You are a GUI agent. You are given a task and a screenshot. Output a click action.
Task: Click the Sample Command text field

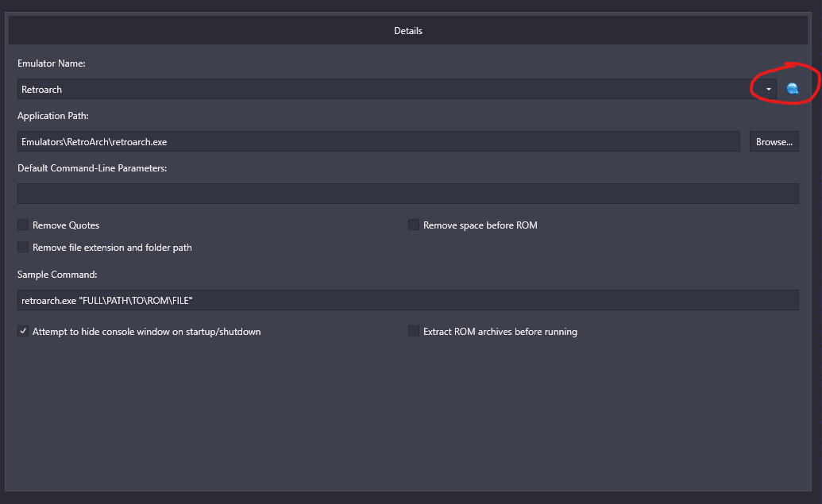point(408,300)
